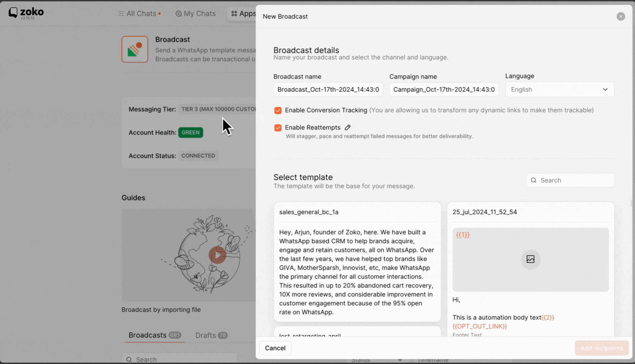Screen dimensions: 635x364
Task: Open the Apps tab
Action: point(243,14)
